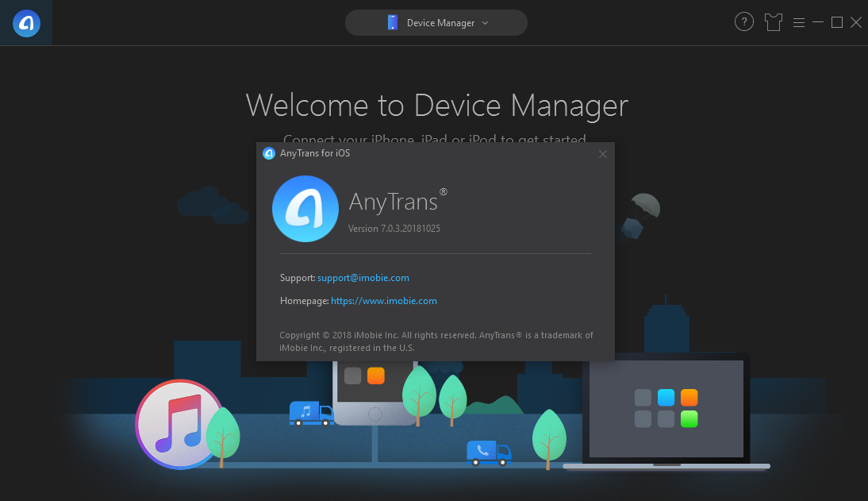Click the iTunes music note icon
Screen dimensions: 868x501
(x=179, y=423)
